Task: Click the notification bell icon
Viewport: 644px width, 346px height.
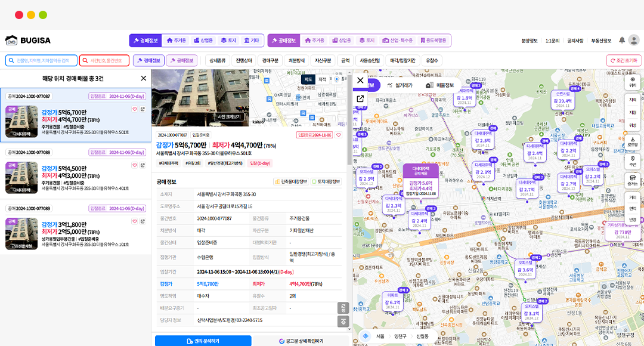Action: 622,40
